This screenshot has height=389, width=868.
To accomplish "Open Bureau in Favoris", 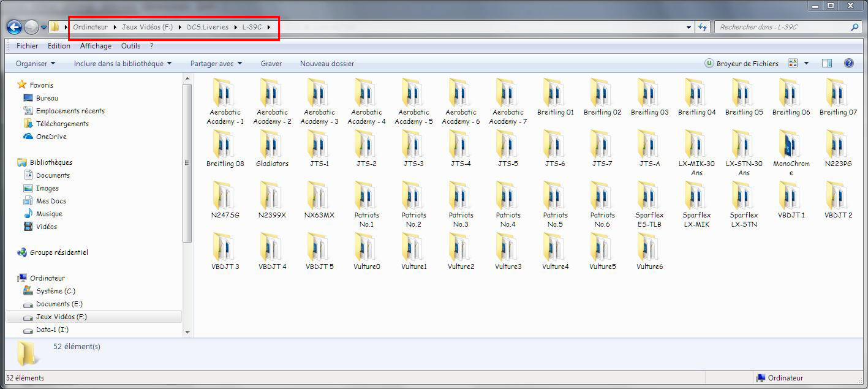I will click(x=47, y=98).
